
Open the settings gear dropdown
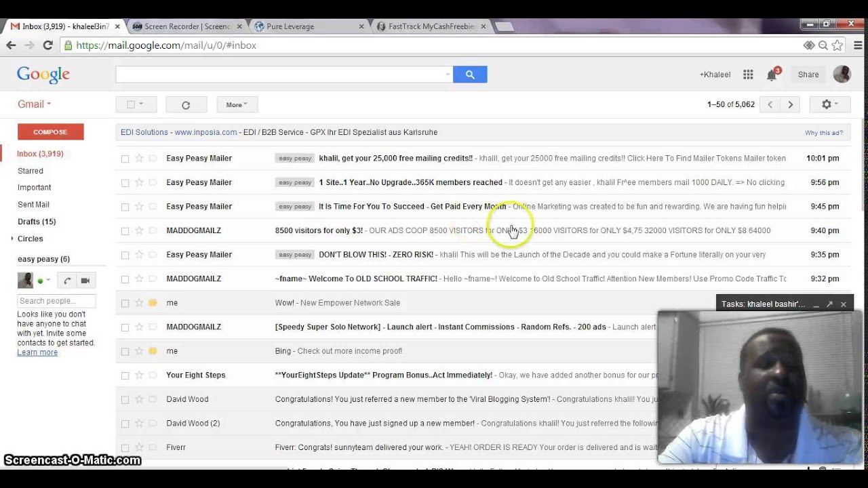[x=830, y=104]
